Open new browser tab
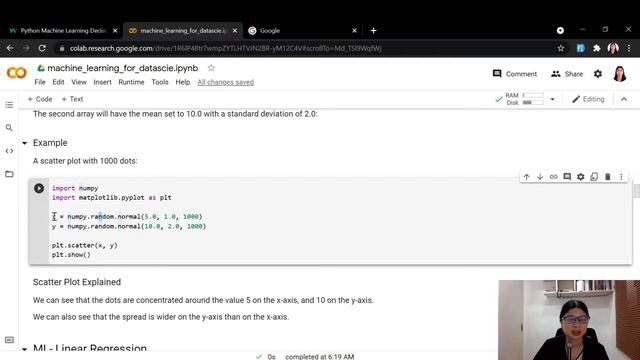Viewport: 640px width, 360px height. tap(373, 31)
